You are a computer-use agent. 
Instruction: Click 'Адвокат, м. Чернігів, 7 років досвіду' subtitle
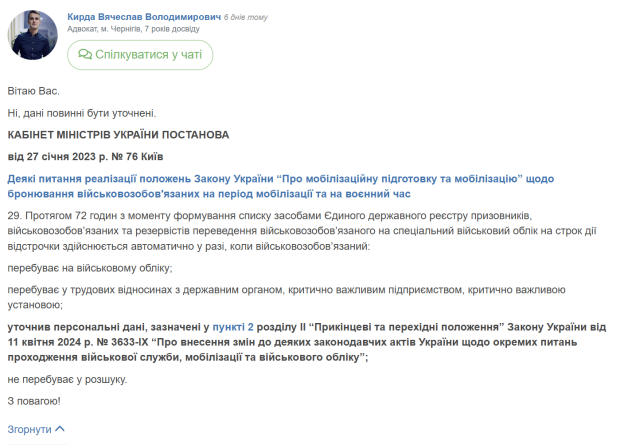[x=133, y=29]
